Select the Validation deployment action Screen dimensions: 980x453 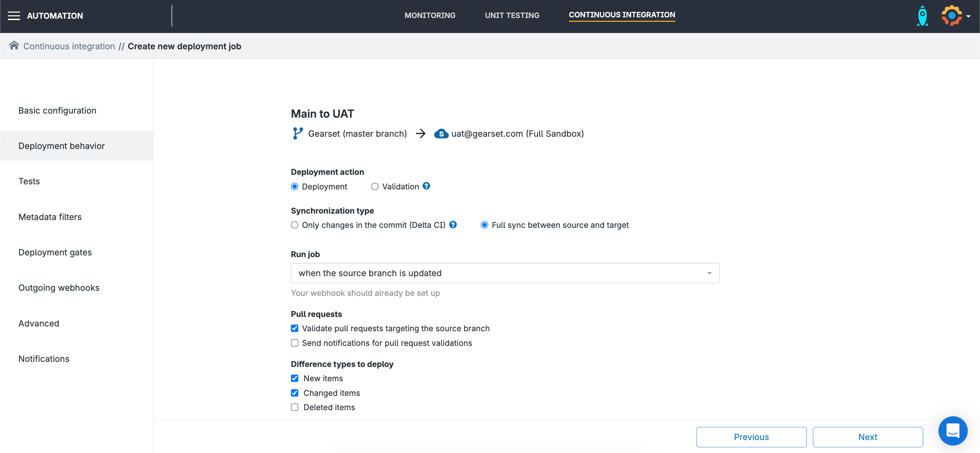375,186
